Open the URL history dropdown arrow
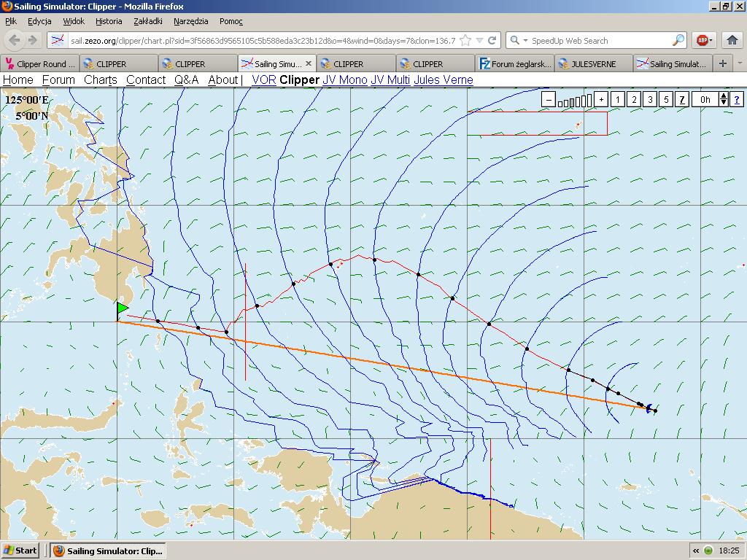747x560 pixels. click(479, 41)
